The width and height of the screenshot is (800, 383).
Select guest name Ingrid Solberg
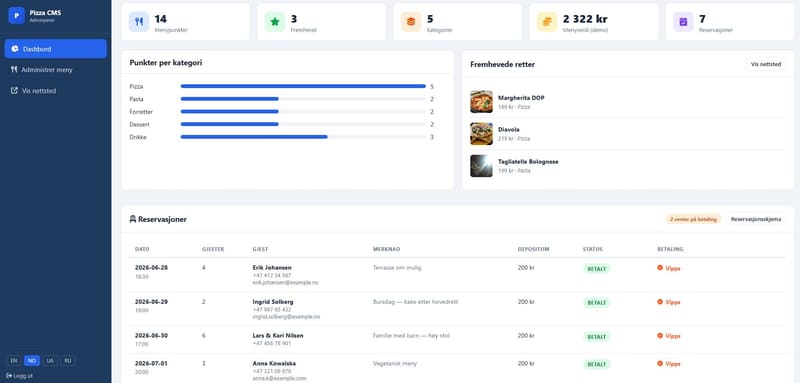coord(273,301)
